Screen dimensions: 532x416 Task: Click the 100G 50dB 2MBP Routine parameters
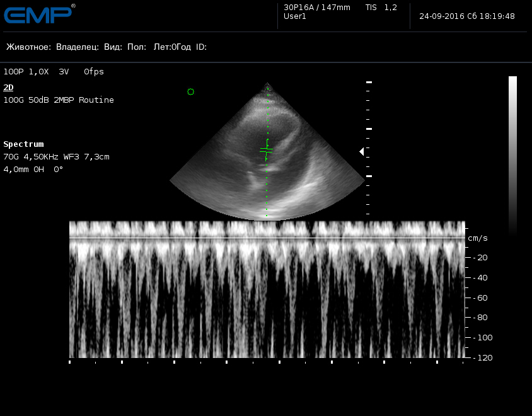(x=59, y=100)
